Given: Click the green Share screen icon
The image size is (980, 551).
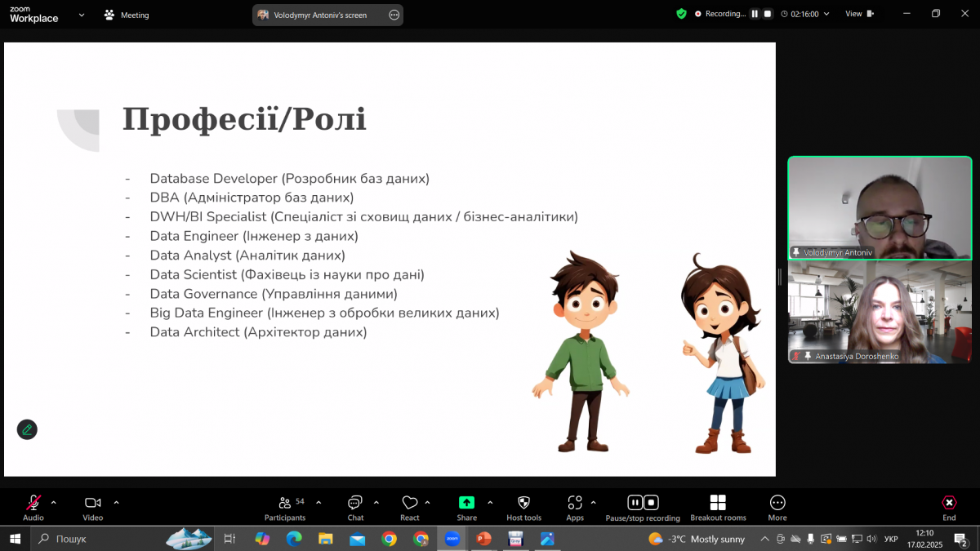Looking at the screenshot, I should (466, 503).
